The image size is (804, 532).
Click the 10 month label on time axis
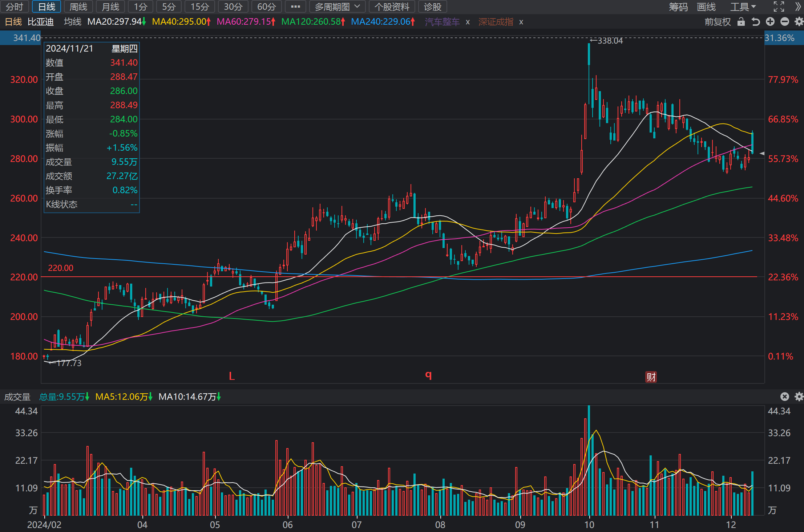[x=589, y=525]
